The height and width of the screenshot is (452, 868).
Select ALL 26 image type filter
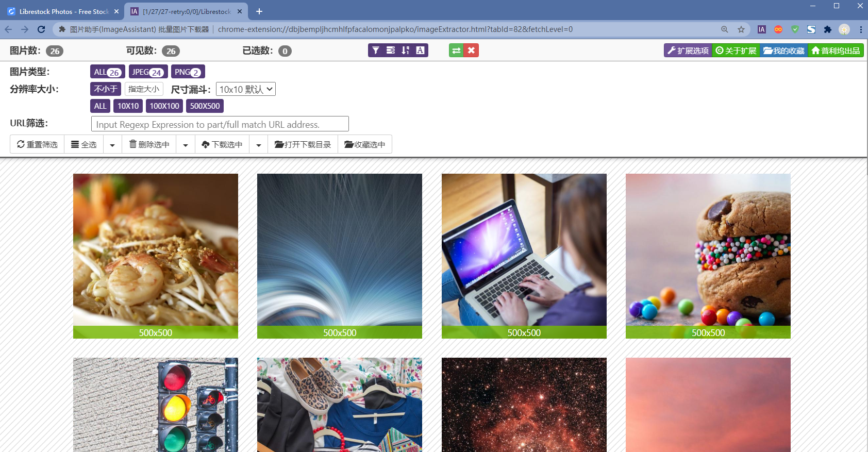107,72
